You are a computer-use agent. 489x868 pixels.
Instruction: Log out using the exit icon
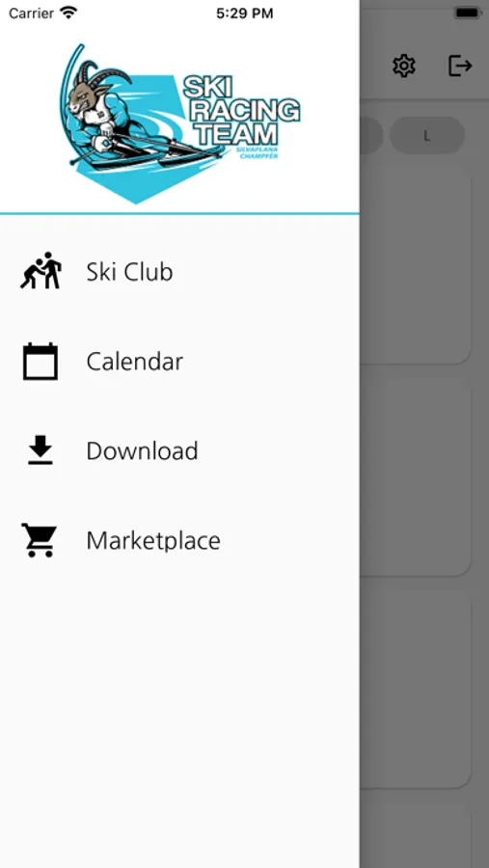click(460, 66)
